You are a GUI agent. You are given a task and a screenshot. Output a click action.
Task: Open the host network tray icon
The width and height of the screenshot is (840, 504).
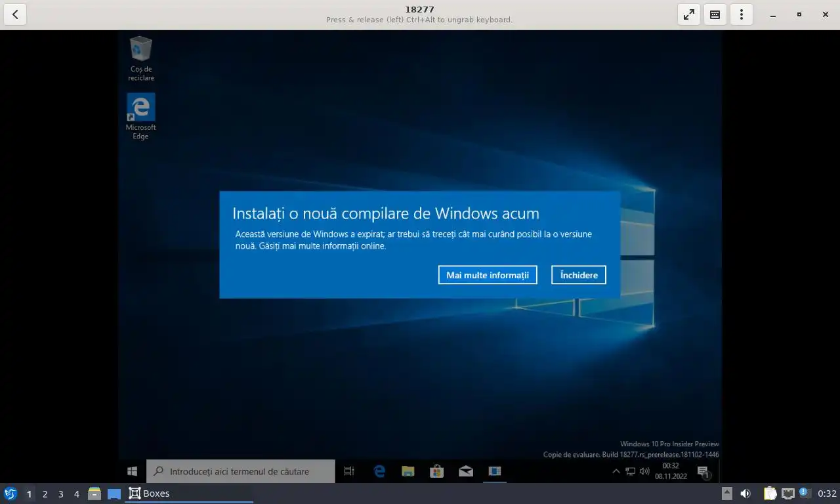(787, 493)
